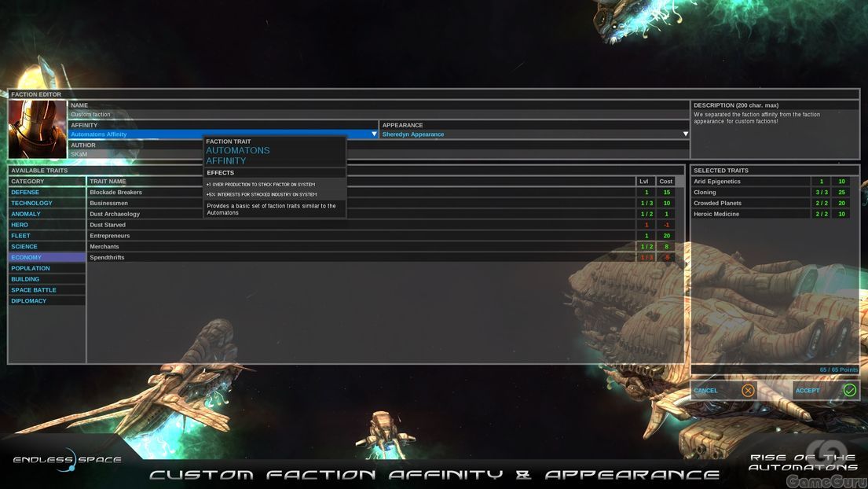Expand the Affinity dropdown arrow
Image resolution: width=868 pixels, height=489 pixels.
click(374, 134)
